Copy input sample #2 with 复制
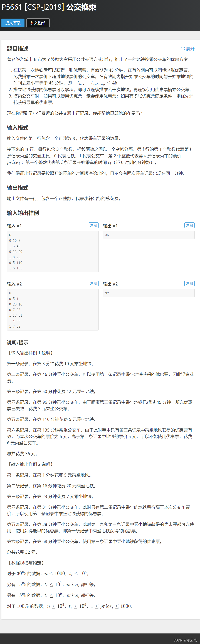This screenshot has height=644, width=200. coord(94,283)
